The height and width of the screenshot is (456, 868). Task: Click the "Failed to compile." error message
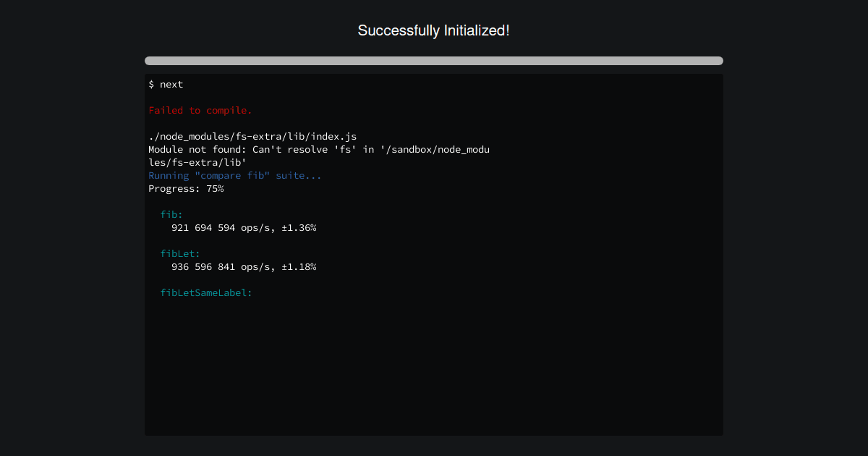click(x=200, y=110)
